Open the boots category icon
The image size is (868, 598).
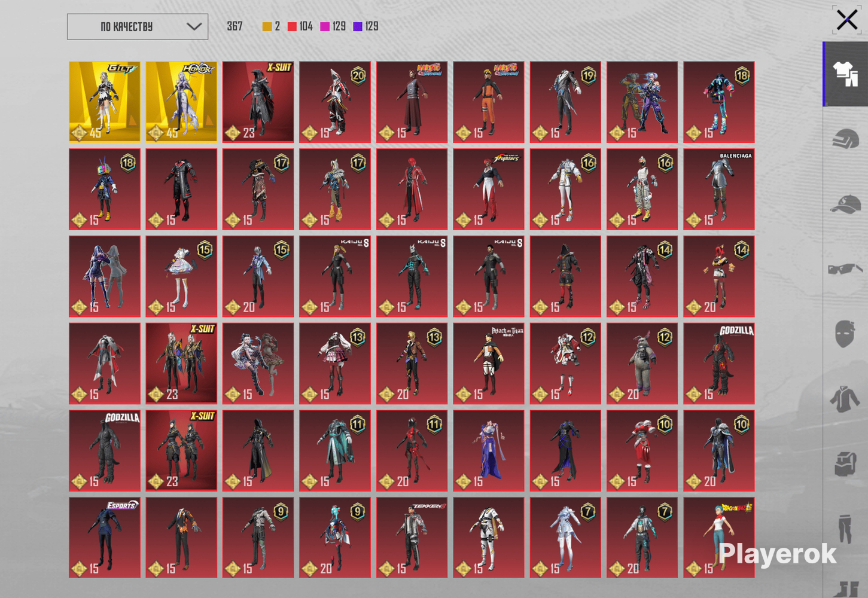(847, 589)
